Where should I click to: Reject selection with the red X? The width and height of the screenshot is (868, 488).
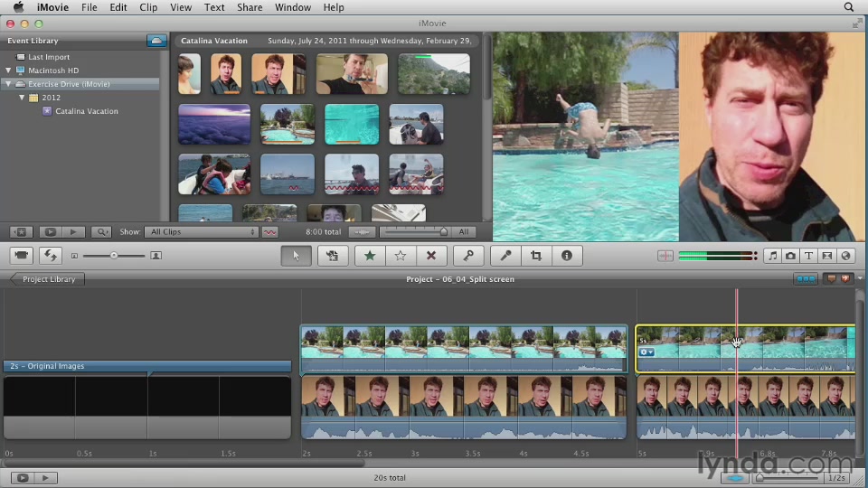coord(430,256)
